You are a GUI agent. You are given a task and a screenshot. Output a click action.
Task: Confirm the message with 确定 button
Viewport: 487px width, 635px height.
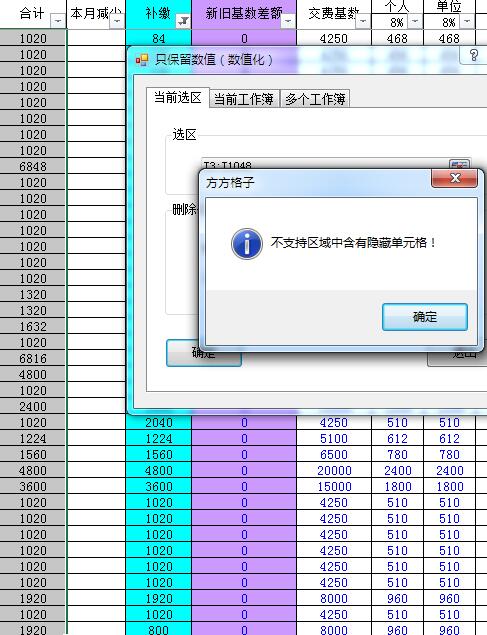click(425, 317)
